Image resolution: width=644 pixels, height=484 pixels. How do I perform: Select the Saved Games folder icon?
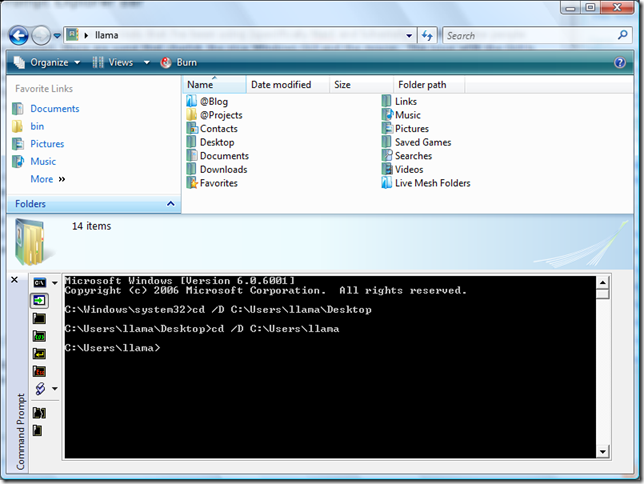[386, 142]
